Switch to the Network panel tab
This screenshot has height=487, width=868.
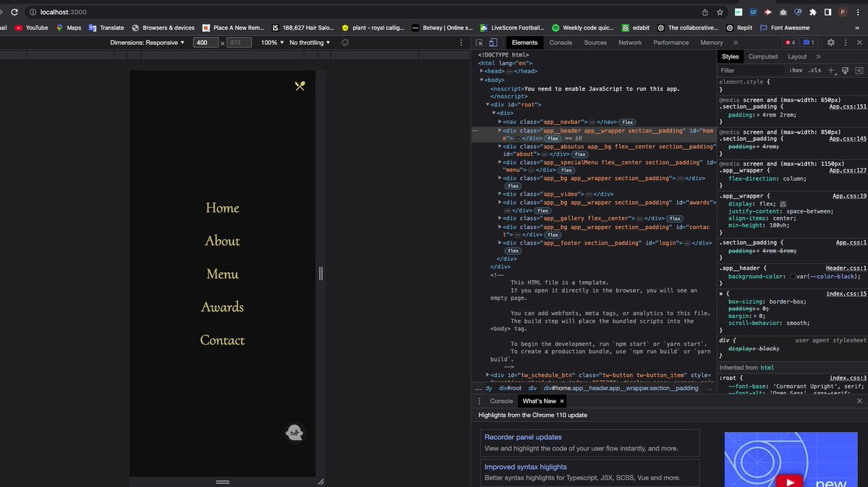click(x=630, y=43)
